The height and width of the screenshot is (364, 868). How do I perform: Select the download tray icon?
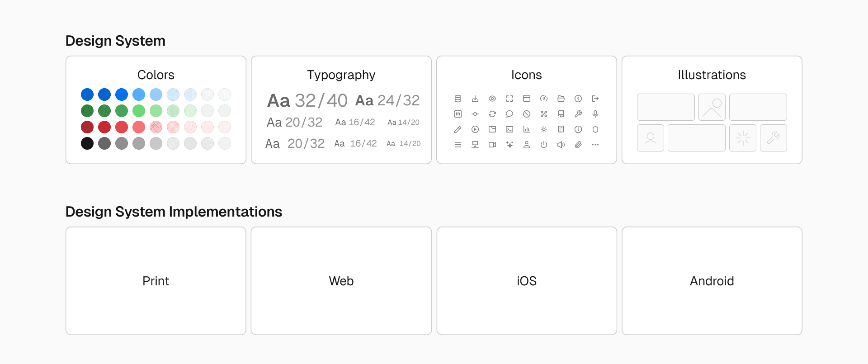point(475,99)
